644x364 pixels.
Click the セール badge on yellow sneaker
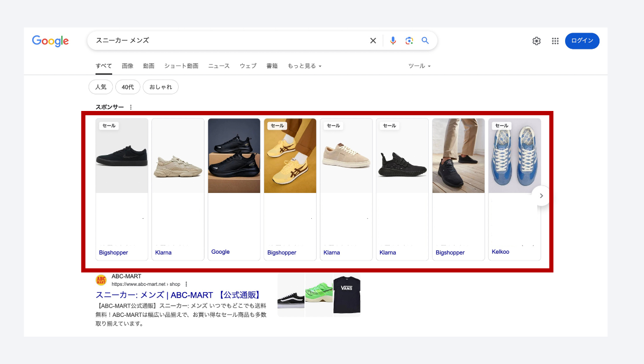coord(277,126)
